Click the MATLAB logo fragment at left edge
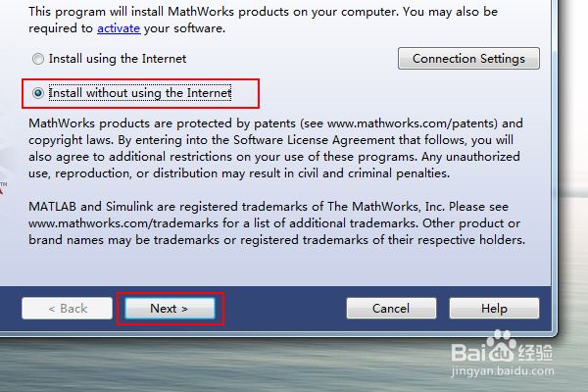Viewport: 588px width, 392px height. tap(3, 187)
